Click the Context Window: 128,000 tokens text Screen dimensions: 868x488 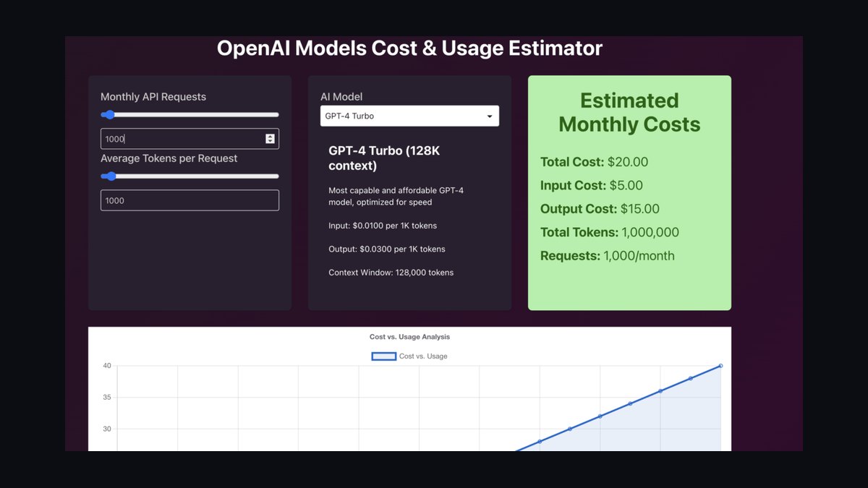pyautogui.click(x=391, y=273)
